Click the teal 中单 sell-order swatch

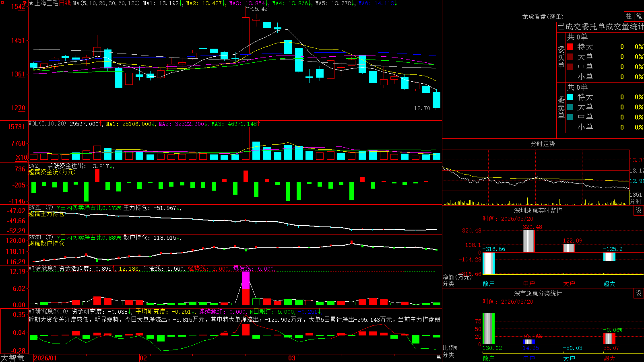pos(570,117)
